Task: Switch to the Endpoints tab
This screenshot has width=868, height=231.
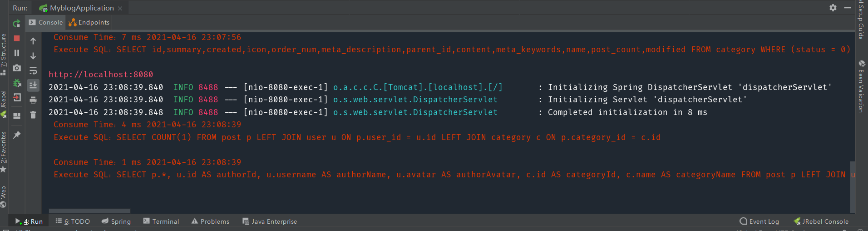Action: [x=89, y=22]
